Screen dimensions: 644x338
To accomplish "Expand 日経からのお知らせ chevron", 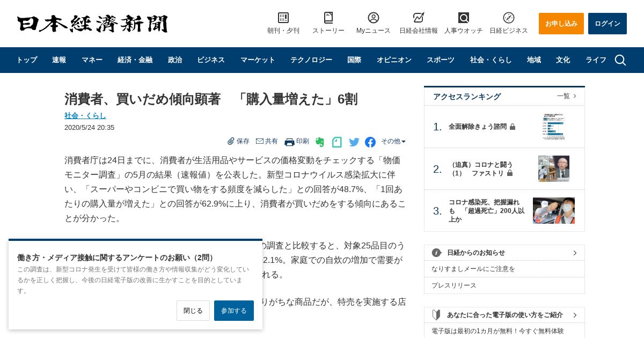I will coord(575,253).
